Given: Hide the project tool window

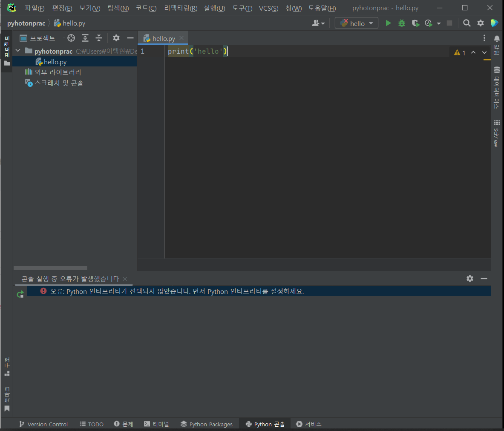Looking at the screenshot, I should pos(130,38).
